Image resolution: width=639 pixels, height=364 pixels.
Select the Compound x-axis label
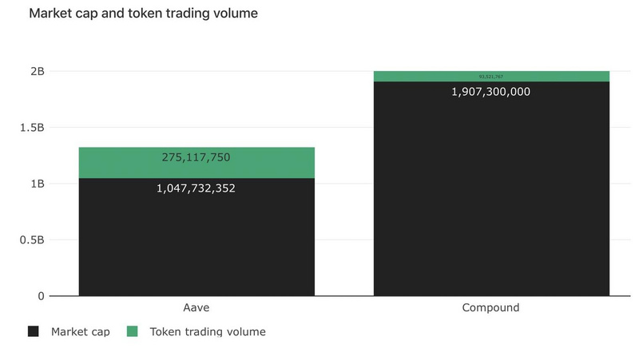[490, 307]
